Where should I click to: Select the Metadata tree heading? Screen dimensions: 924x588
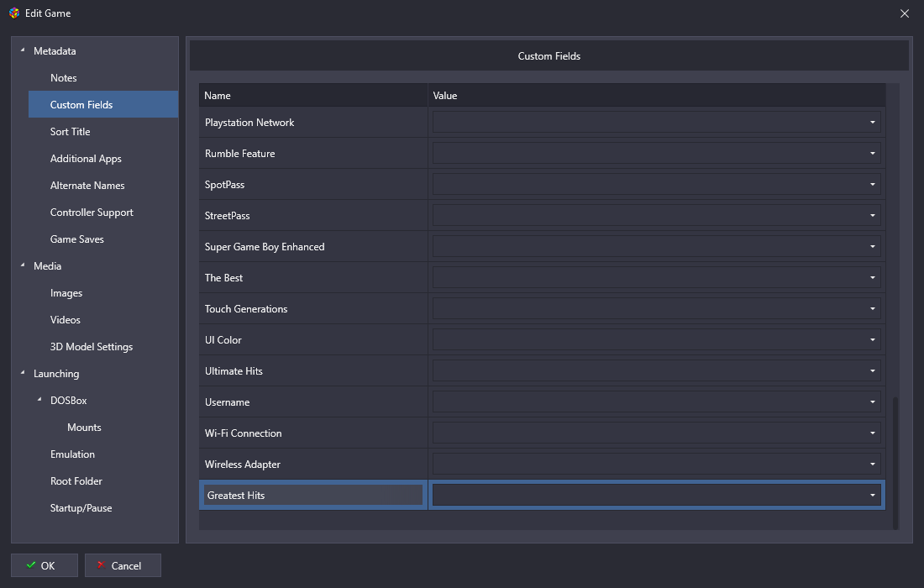click(55, 50)
